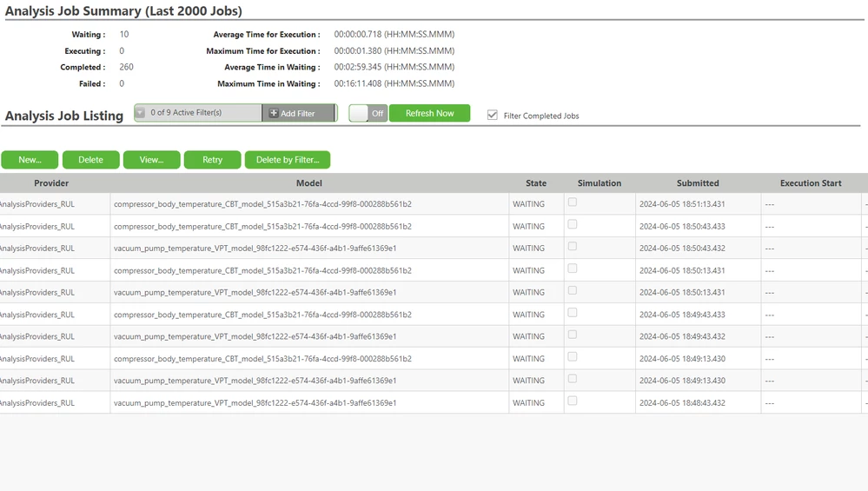The width and height of the screenshot is (868, 491).
Task: Click the New... button
Action: (x=30, y=159)
